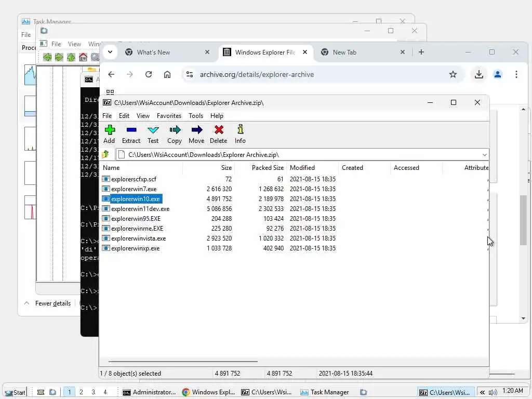Click the Chrome page vertical scrollbar thumb
Viewport: 532px width, 399px height.
point(523,220)
